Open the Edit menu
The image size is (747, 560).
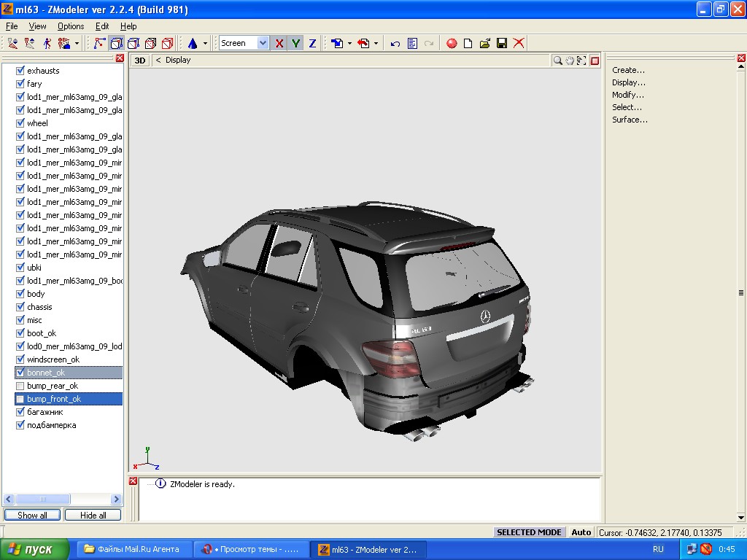tap(102, 26)
